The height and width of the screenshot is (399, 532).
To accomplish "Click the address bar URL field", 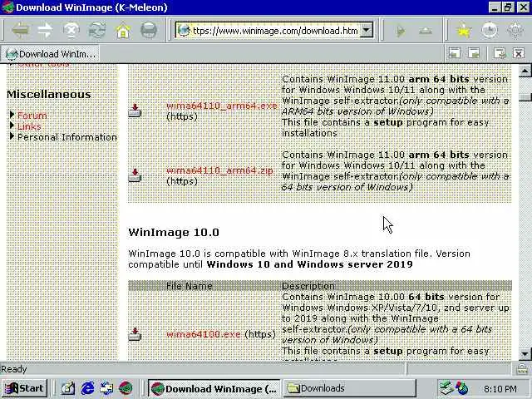I will click(275, 31).
